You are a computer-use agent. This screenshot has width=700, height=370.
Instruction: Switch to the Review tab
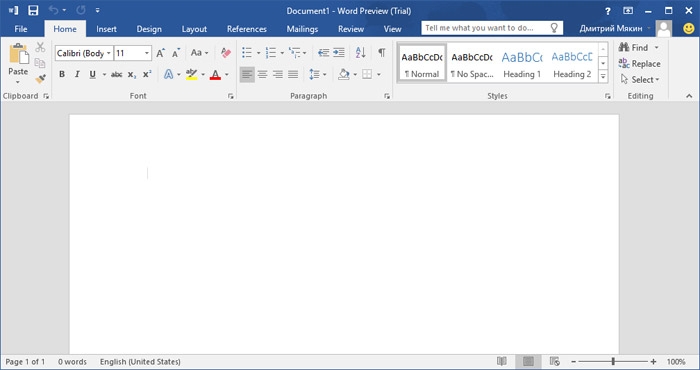click(x=351, y=29)
